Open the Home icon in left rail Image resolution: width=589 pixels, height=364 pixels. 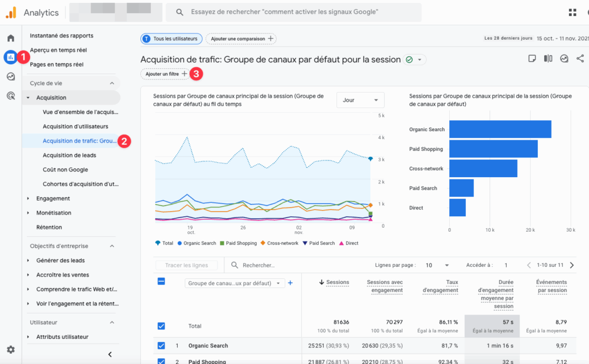[10, 39]
